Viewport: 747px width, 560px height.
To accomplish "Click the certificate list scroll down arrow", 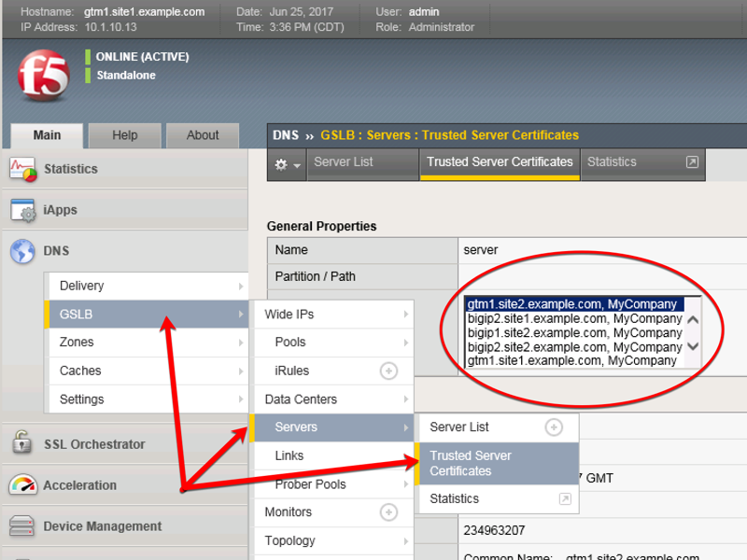I will point(693,346).
